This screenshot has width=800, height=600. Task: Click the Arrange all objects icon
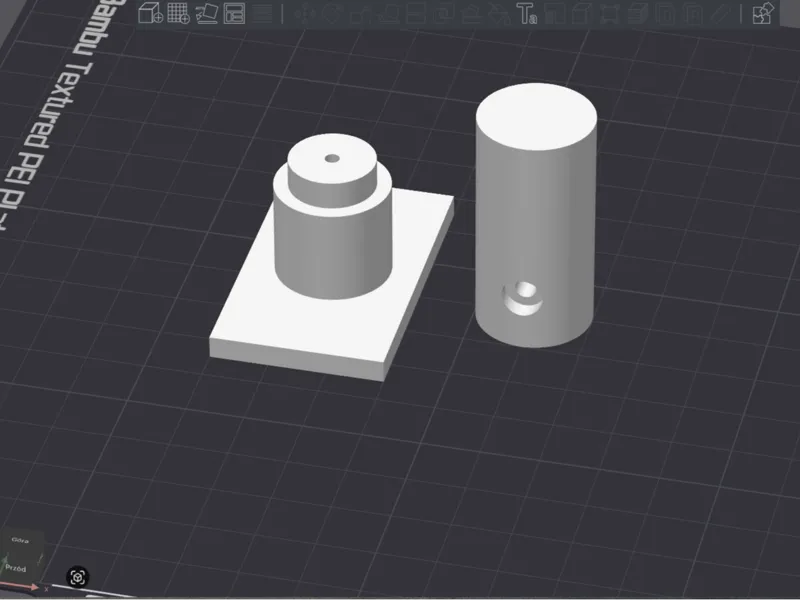point(234,13)
